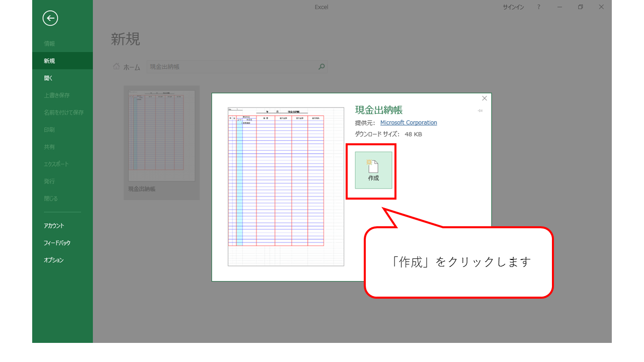Click the large template preview image
Image resolution: width=644 pixels, height=362 pixels.
tap(286, 186)
